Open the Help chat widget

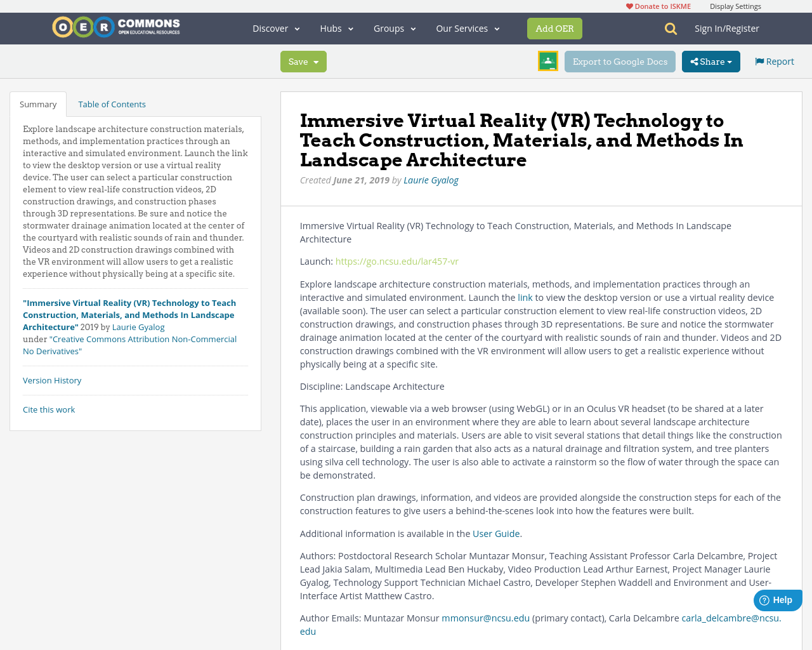tap(777, 600)
